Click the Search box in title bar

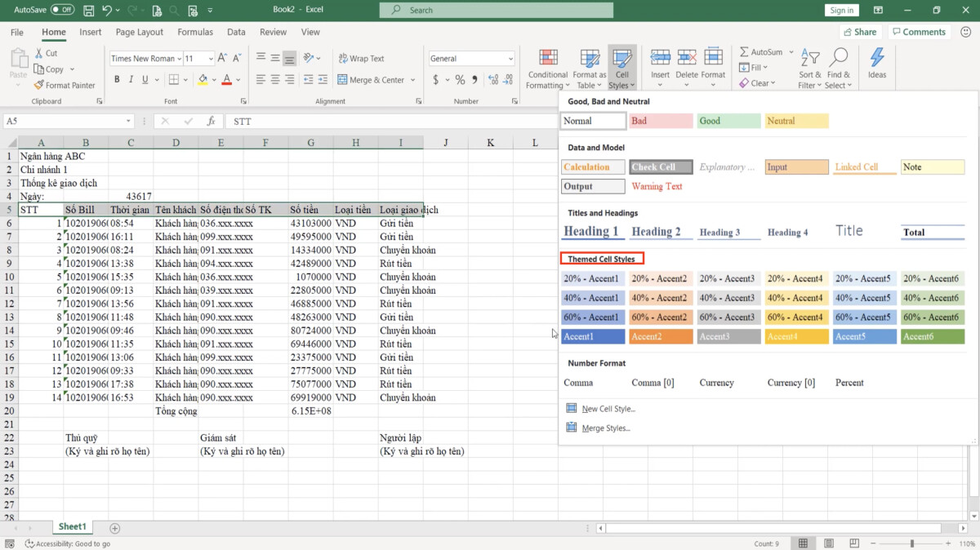click(x=497, y=10)
